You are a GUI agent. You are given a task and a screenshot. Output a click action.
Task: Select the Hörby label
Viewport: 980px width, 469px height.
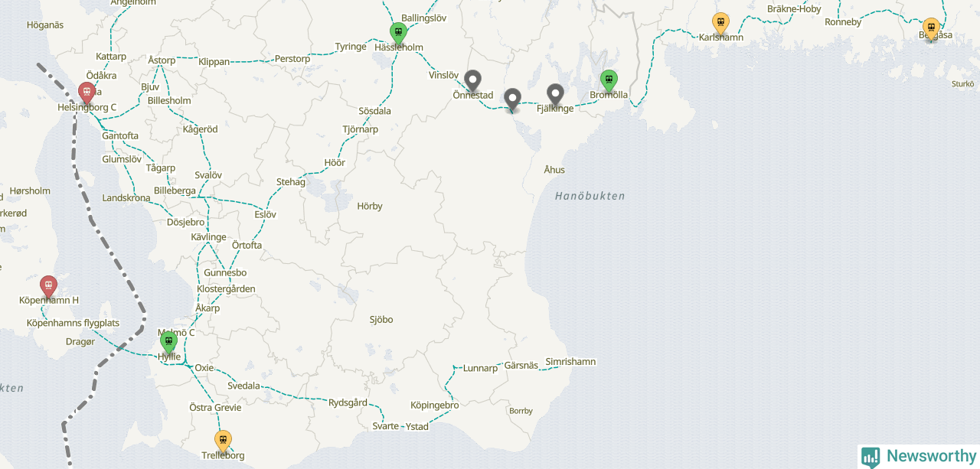click(x=370, y=207)
